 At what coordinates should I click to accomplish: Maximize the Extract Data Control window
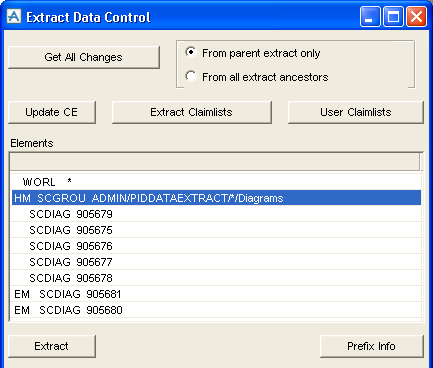click(x=393, y=17)
